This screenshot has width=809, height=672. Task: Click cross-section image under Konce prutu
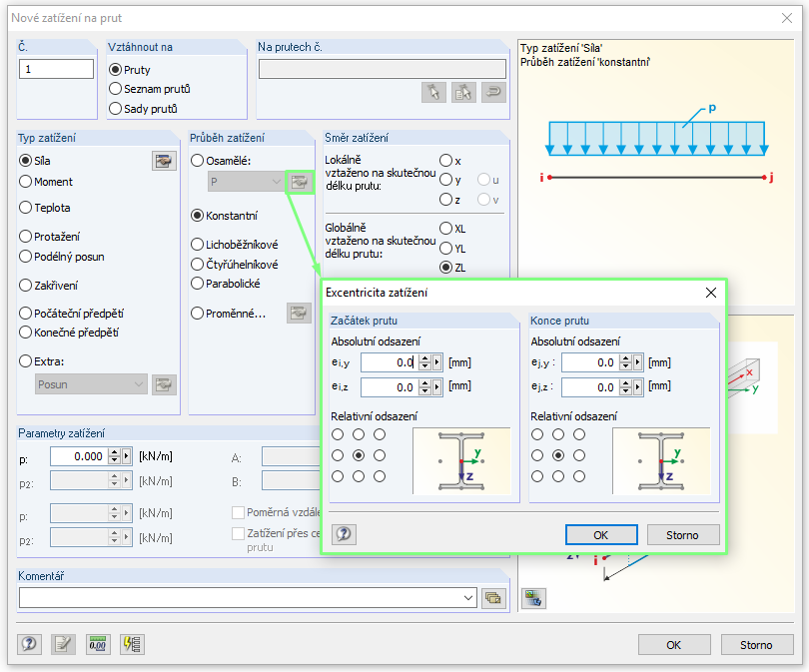661,460
